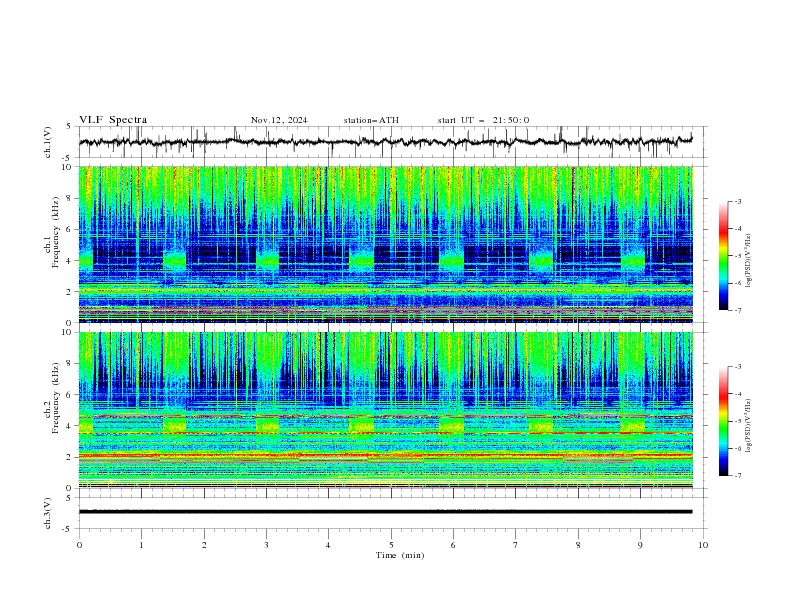Select the "start UT = 21:50:0" header text
This screenshot has width=792, height=612.
(x=483, y=120)
